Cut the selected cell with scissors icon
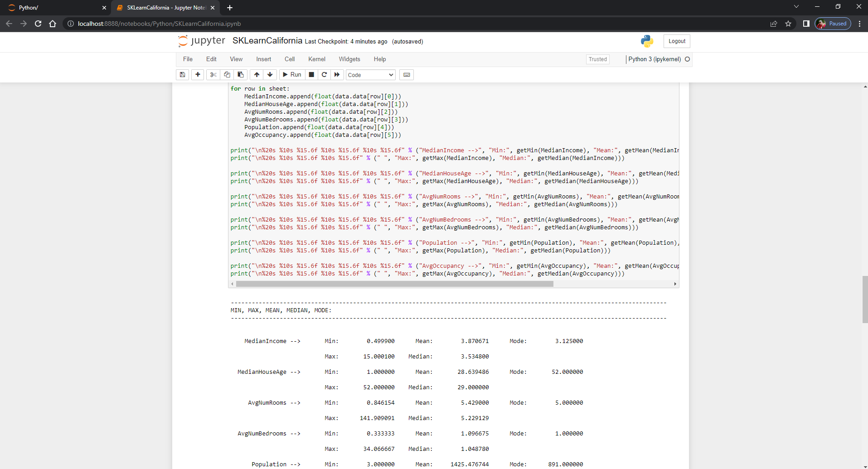The height and width of the screenshot is (469, 868). tap(213, 74)
